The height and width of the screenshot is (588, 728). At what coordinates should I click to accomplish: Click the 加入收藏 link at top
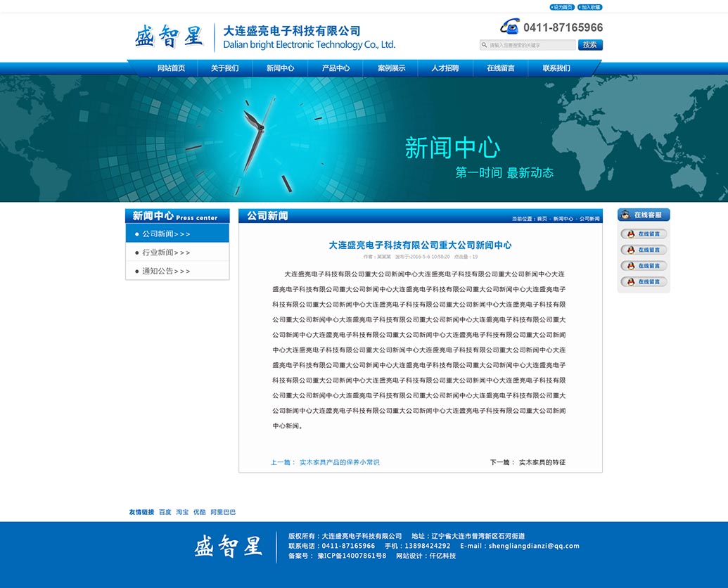(590, 7)
